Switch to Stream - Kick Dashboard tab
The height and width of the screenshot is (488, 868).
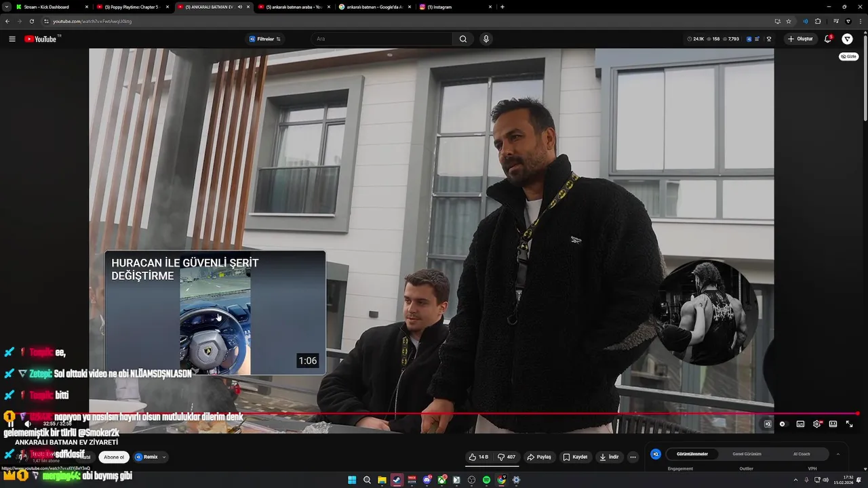tap(52, 7)
